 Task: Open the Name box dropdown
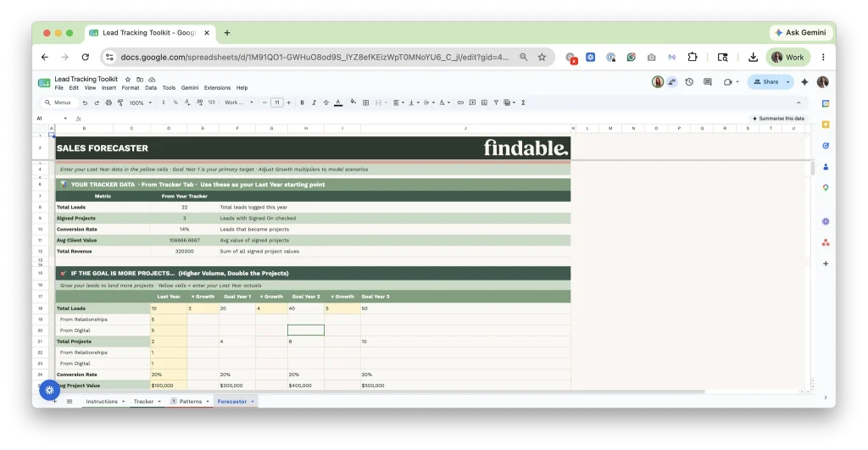pos(65,119)
